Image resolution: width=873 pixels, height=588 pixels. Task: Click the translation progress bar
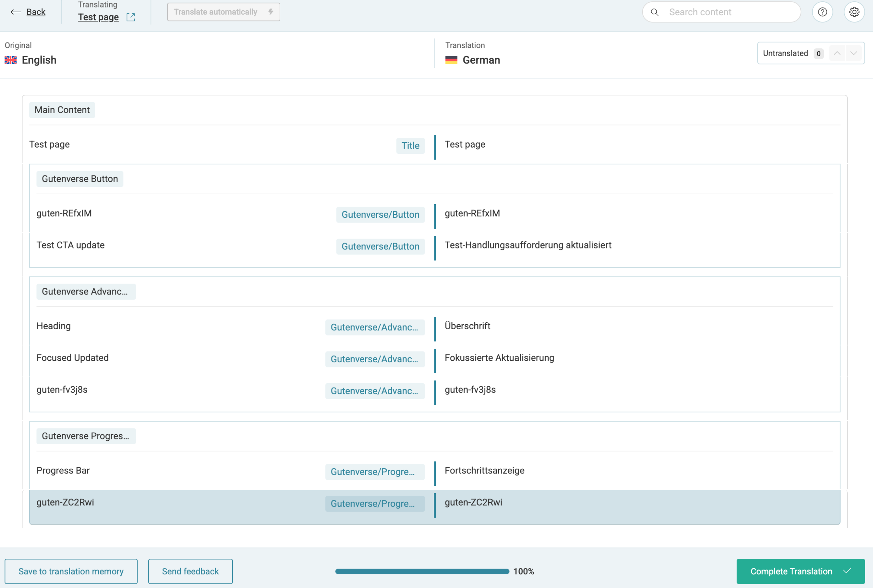click(422, 571)
